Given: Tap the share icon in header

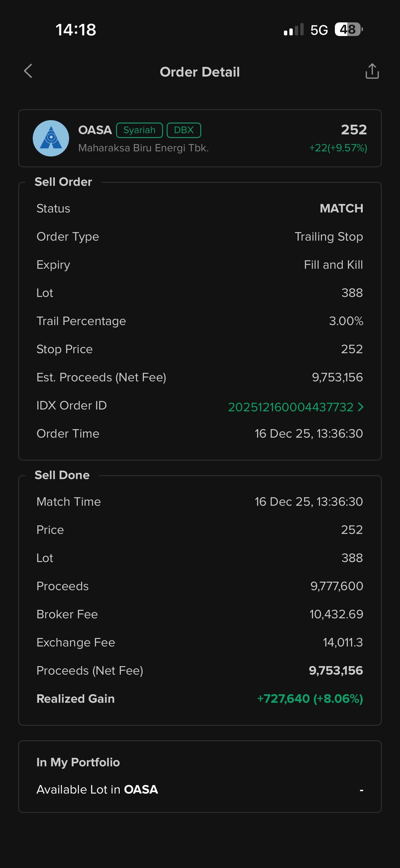Looking at the screenshot, I should 372,71.
